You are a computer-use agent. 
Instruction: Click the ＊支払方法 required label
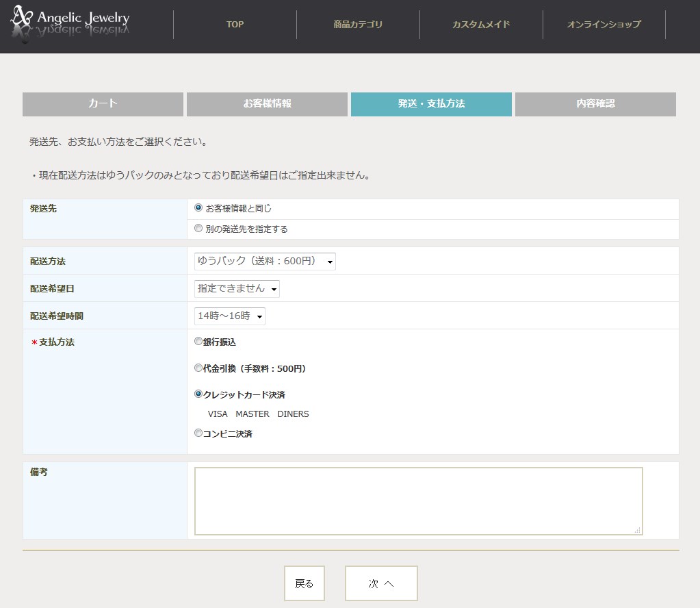tap(53, 342)
